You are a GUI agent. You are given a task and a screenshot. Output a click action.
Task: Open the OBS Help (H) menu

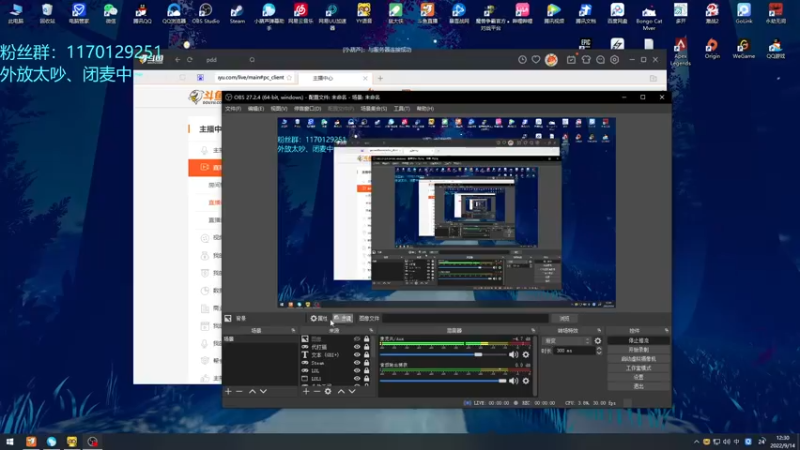click(x=425, y=109)
